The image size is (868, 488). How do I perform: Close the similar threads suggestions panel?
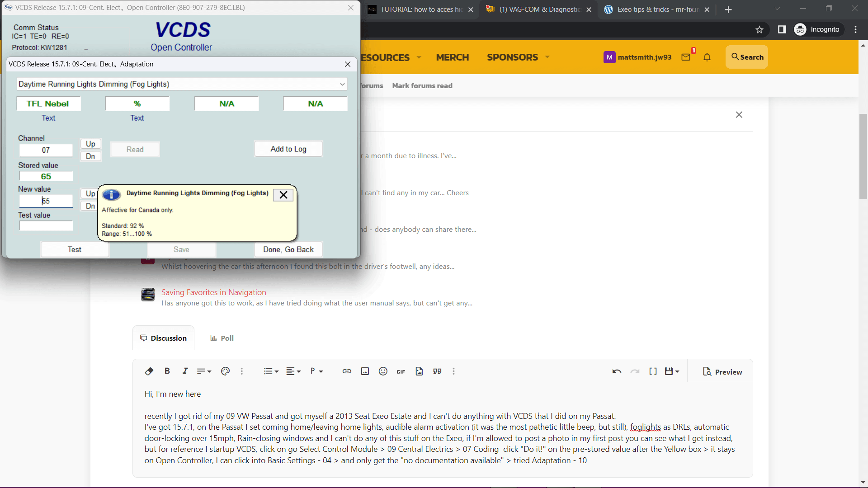coord(739,115)
